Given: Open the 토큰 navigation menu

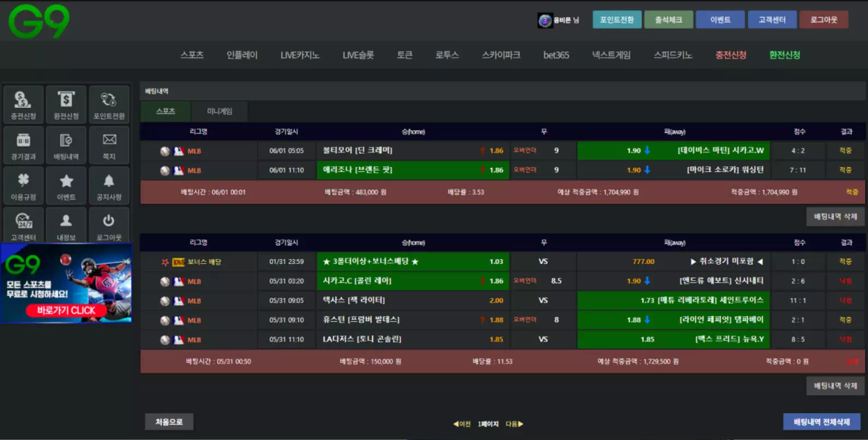Looking at the screenshot, I should click(x=405, y=55).
